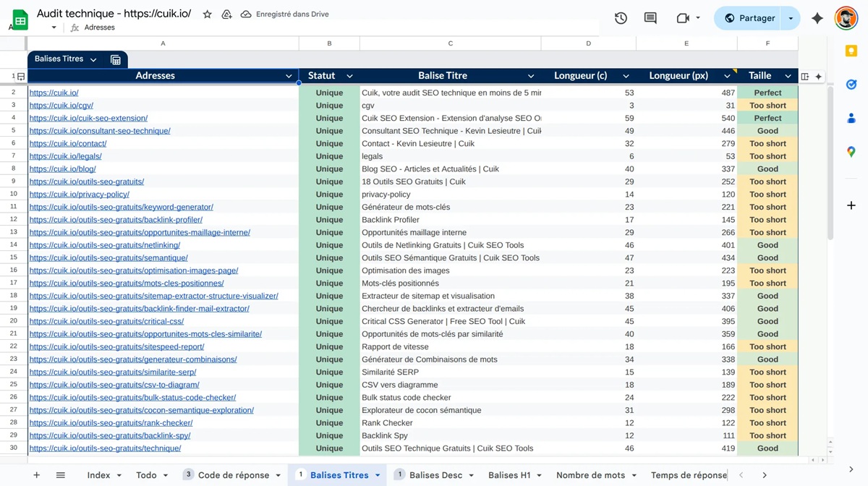
Task: Click the move to Drive folder icon
Action: coord(226,14)
